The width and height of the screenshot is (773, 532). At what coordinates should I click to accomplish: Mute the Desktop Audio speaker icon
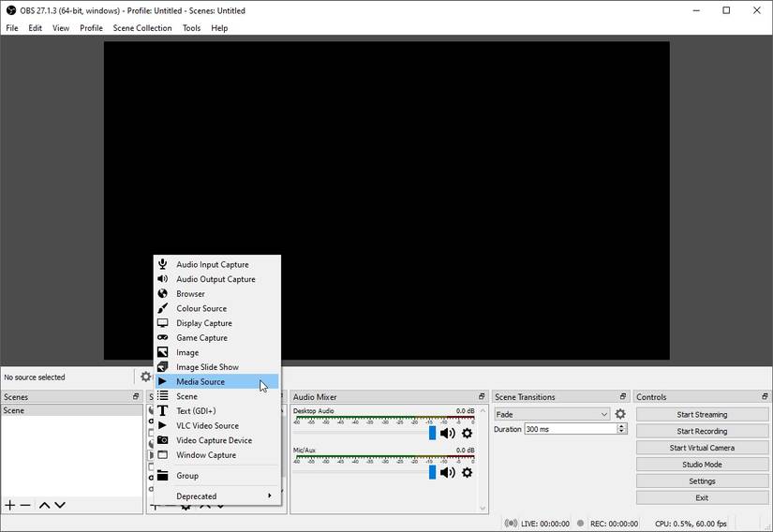tap(447, 433)
